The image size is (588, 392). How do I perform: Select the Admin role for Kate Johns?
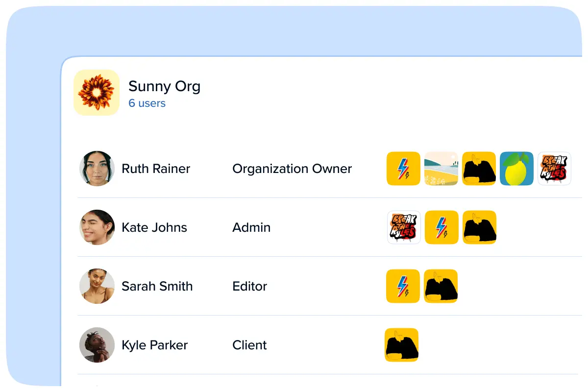point(251,227)
